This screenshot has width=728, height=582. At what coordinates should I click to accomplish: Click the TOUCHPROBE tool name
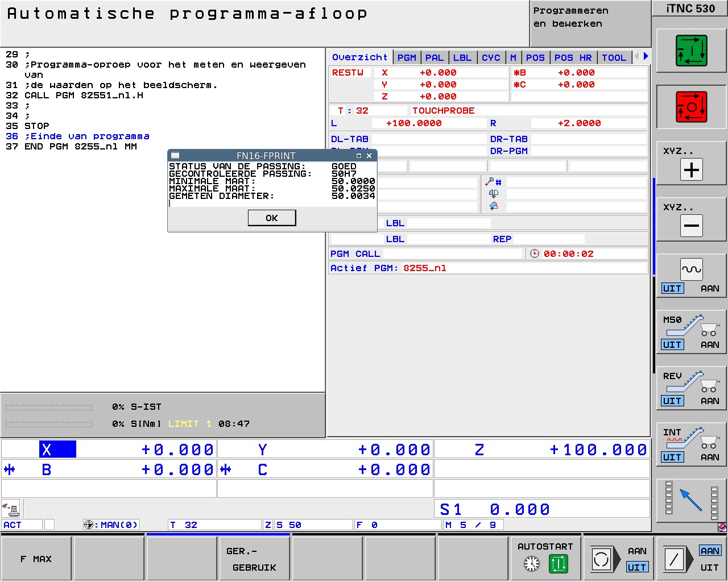pos(444,111)
